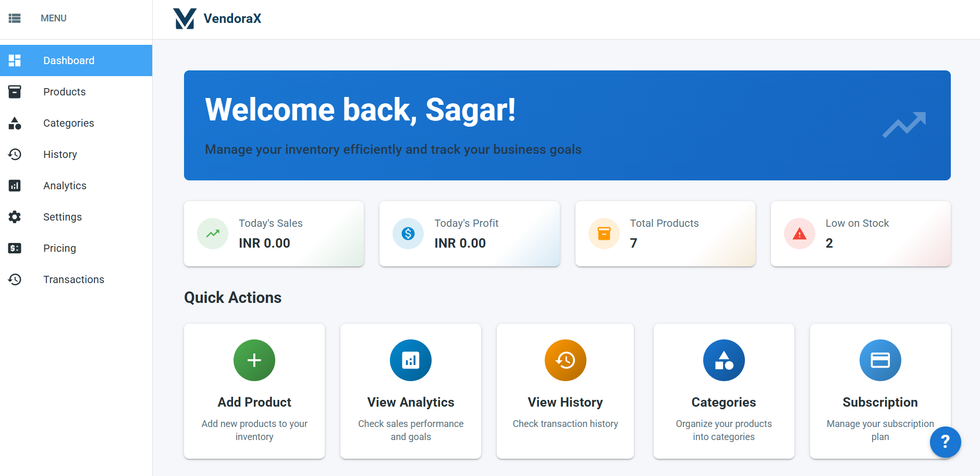Viewport: 980px width, 476px height.
Task: Click the Settings gear icon in sidebar
Action: 15,217
